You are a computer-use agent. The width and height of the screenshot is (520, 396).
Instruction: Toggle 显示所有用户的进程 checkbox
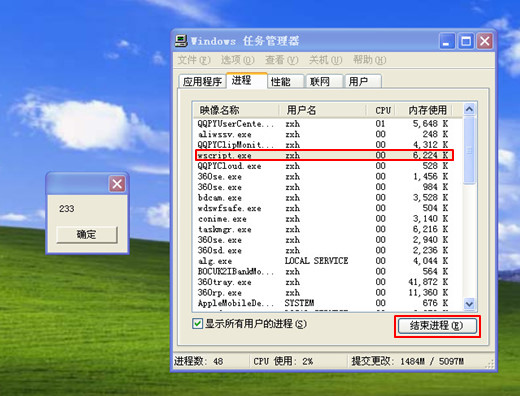click(197, 324)
